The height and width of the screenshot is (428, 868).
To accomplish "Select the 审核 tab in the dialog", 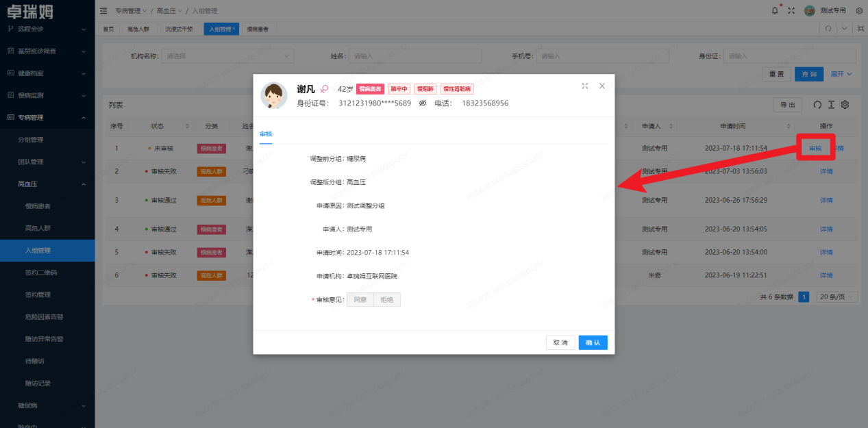I will [x=266, y=134].
